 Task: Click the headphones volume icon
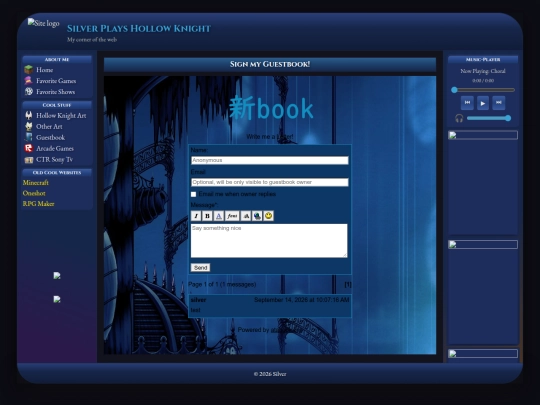tap(459, 118)
